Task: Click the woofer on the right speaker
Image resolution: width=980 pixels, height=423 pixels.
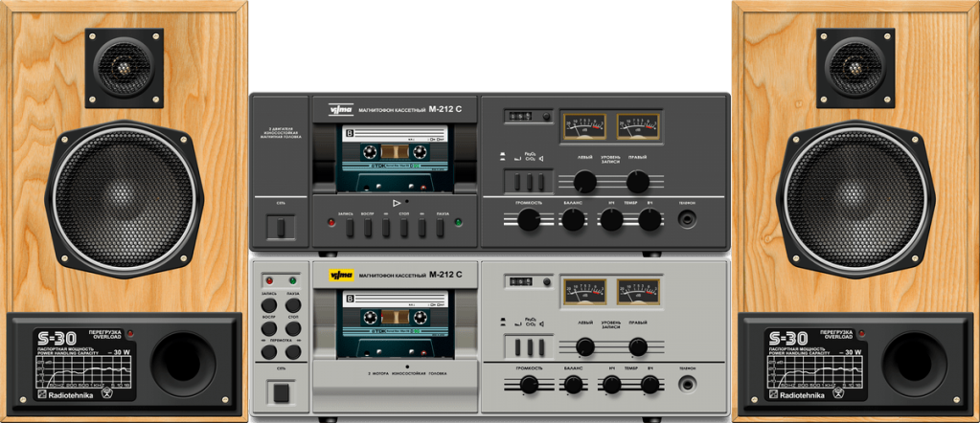Action: [x=855, y=199]
